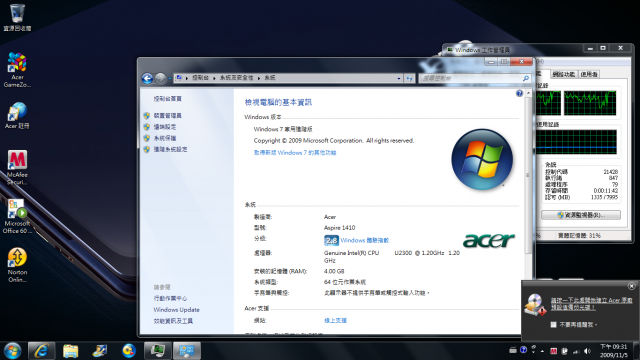Click the 4.00 GB installed memory value
This screenshot has height=360, width=640.
(334, 271)
